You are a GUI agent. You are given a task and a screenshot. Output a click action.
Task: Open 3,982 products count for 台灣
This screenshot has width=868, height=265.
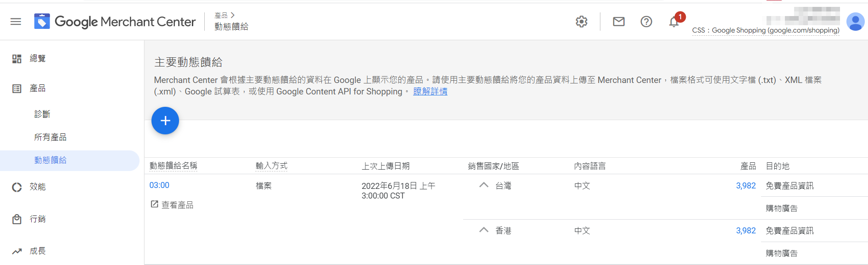coord(746,186)
